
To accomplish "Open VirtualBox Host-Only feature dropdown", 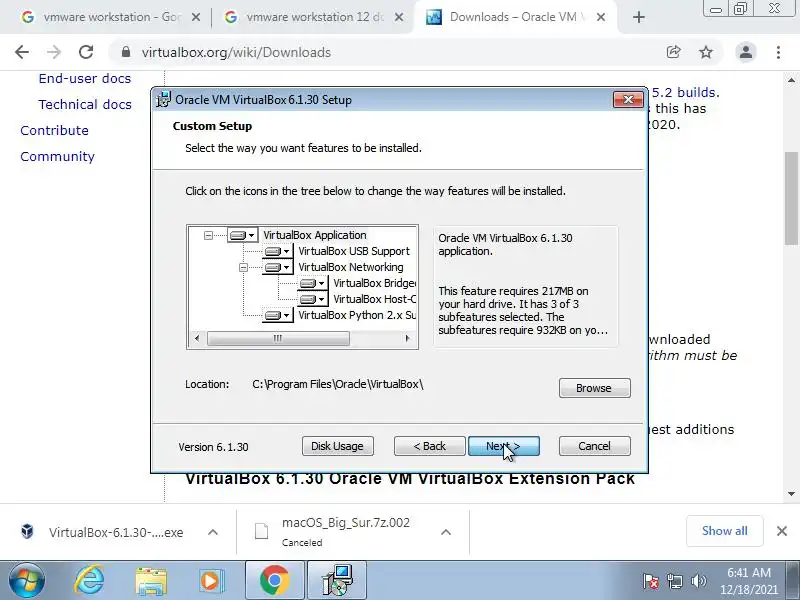I will (313, 299).
